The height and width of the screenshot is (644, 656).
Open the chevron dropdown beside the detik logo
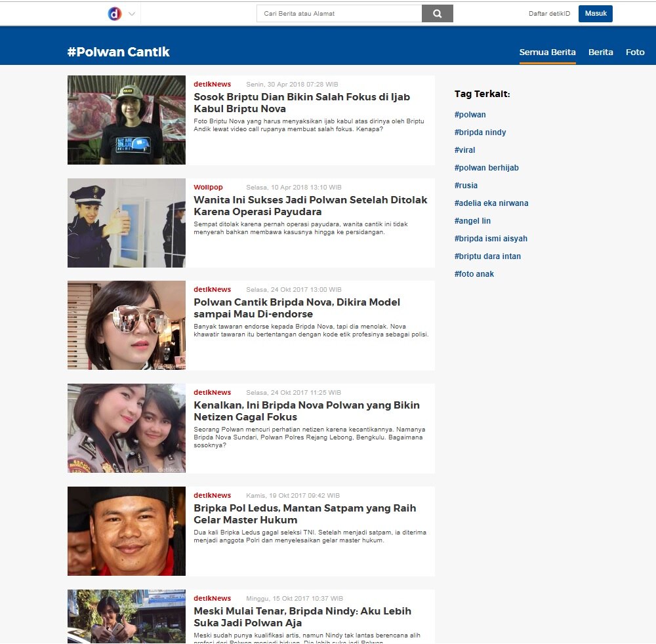[131, 13]
